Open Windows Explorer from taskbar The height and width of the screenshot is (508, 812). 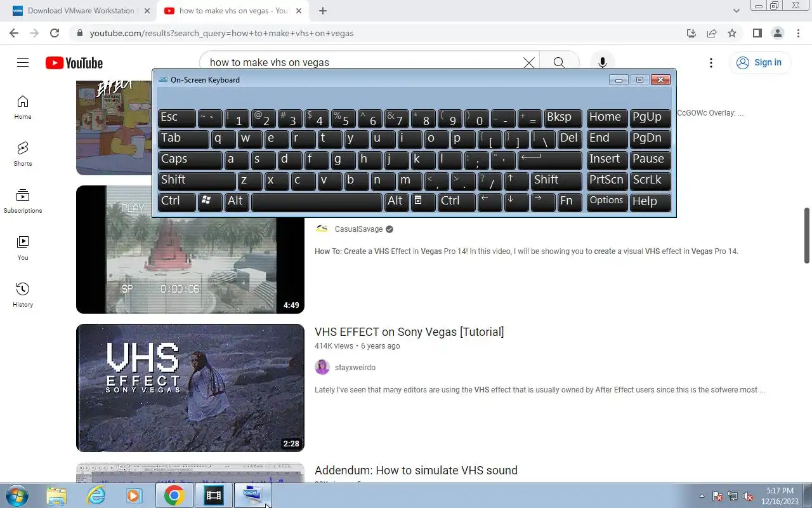point(56,495)
